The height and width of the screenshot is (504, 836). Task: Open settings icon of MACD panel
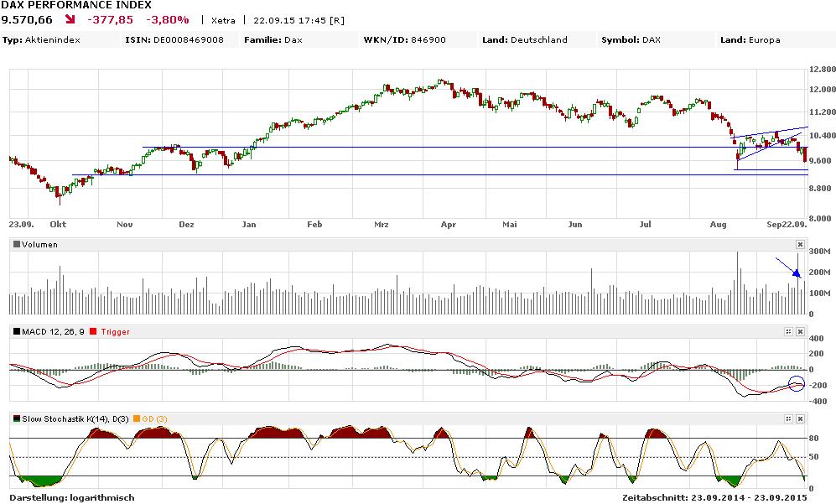788,332
